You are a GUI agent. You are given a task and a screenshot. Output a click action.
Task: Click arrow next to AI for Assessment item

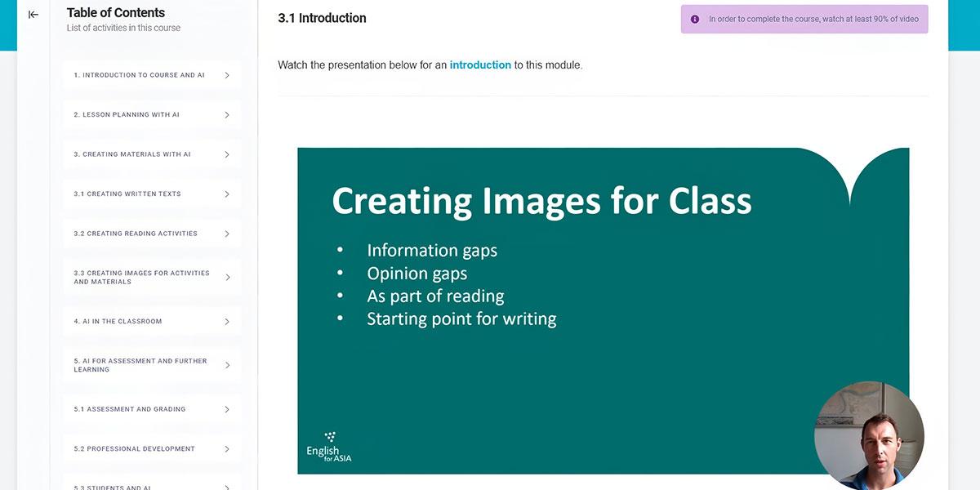(x=227, y=365)
